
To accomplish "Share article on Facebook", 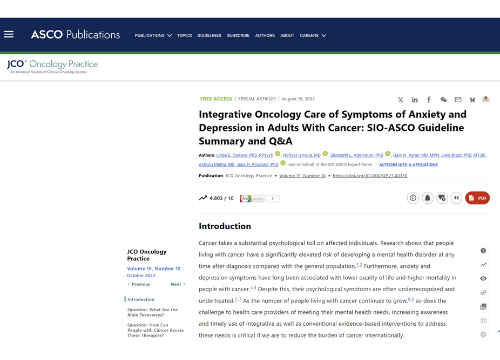I will click(x=429, y=100).
